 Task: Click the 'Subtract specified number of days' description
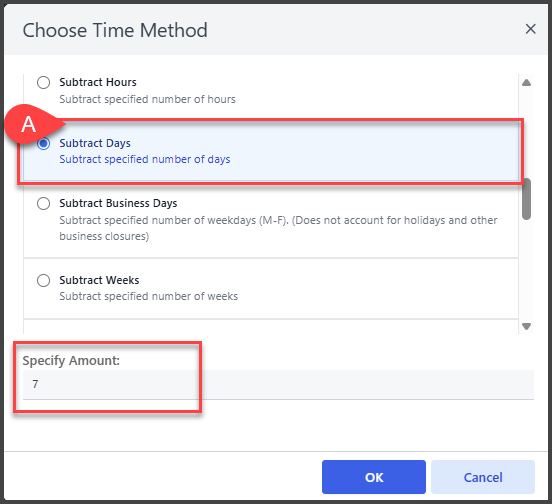145,159
